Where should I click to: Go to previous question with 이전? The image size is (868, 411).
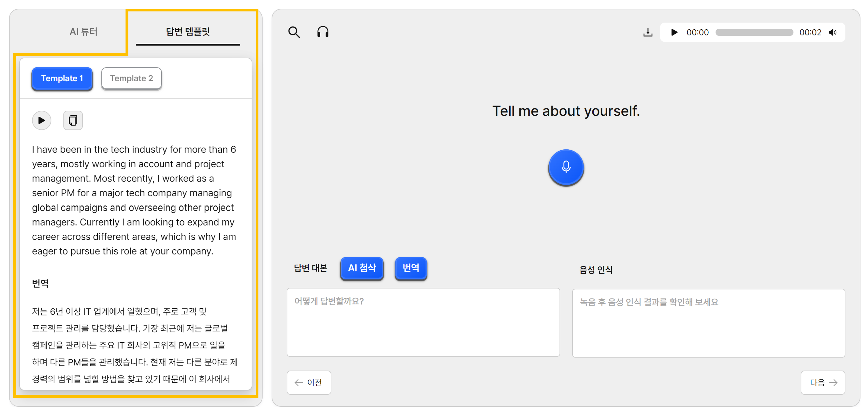click(309, 382)
